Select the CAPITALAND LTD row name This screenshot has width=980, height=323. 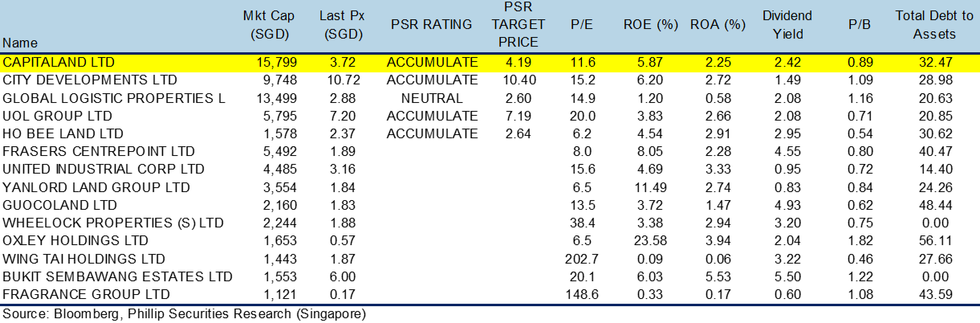click(59, 62)
